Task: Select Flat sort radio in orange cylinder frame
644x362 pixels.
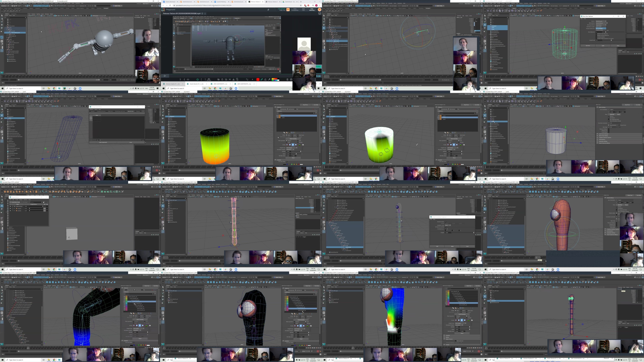Action: (295, 109)
